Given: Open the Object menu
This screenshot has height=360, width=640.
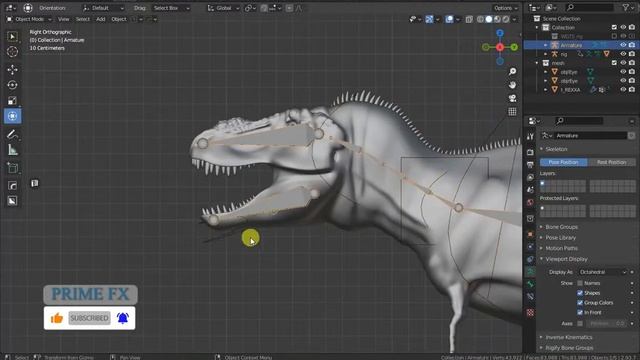Looking at the screenshot, I should coord(119,19).
